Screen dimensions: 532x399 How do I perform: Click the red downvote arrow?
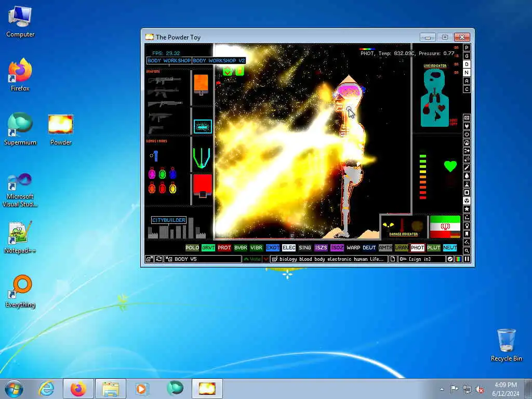[265, 259]
